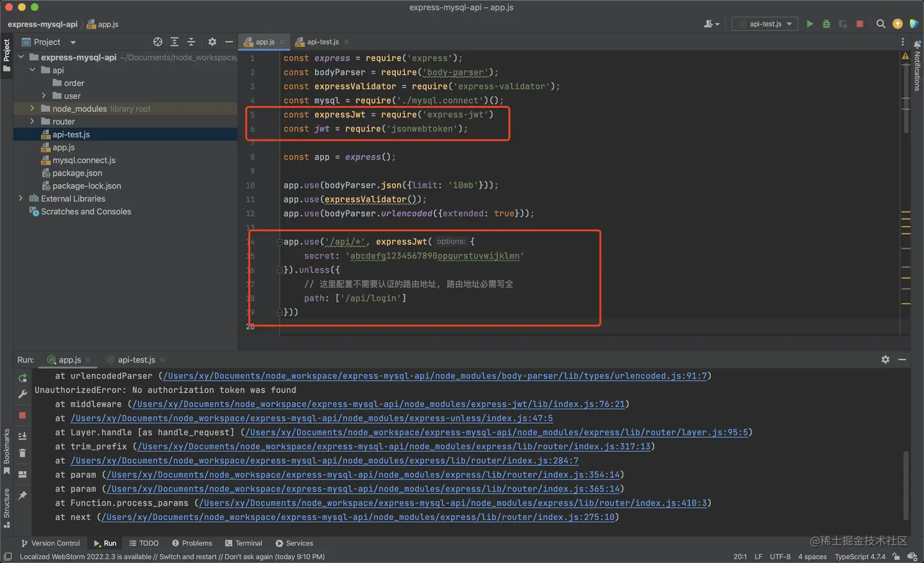This screenshot has width=924, height=563.
Task: Collapse the api folder
Action: pos(32,70)
